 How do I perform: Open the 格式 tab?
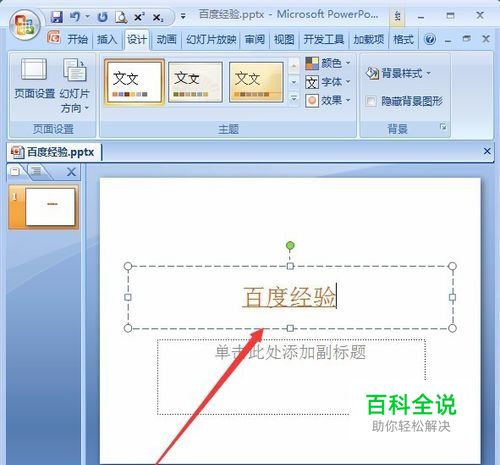(403, 39)
